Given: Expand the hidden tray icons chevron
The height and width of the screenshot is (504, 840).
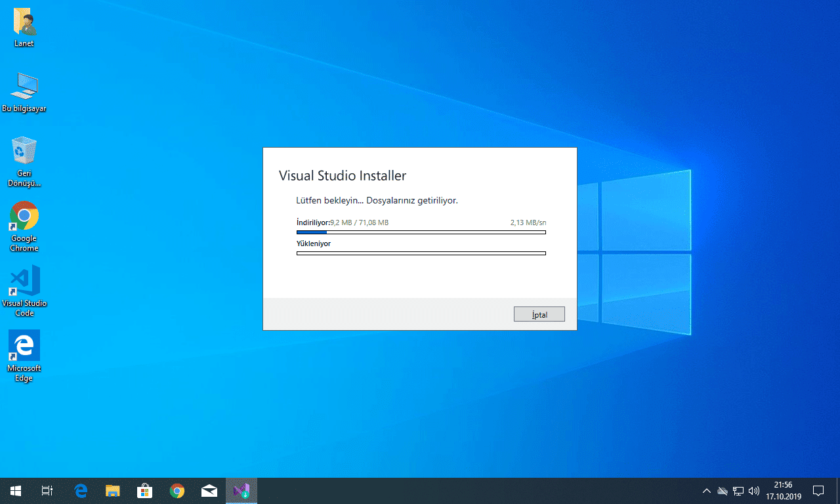Looking at the screenshot, I should 707,491.
